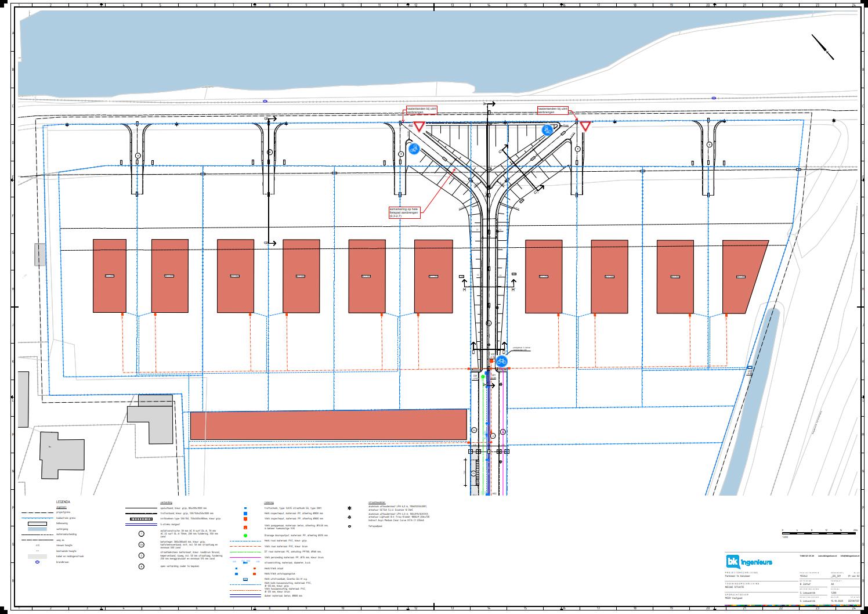Click the north arrow compass symbol

point(822,47)
